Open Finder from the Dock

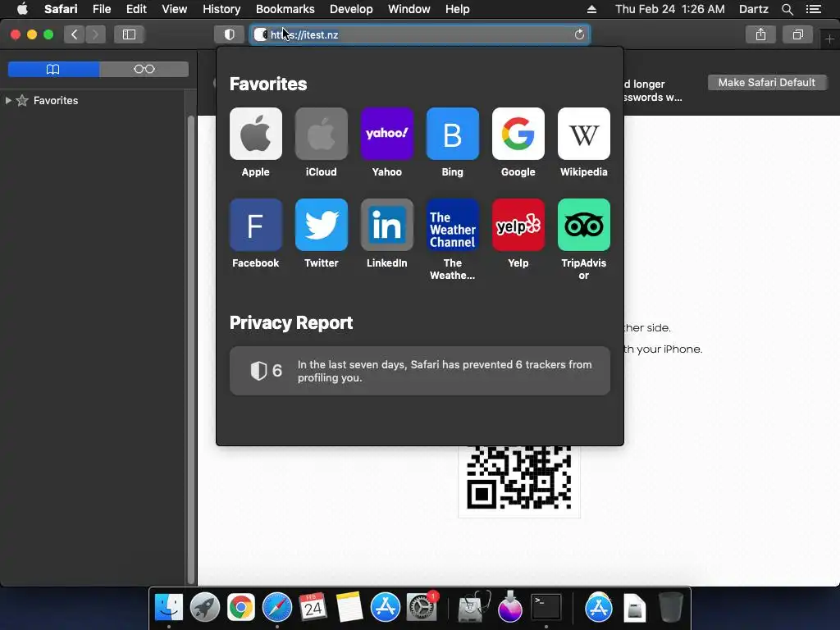169,608
